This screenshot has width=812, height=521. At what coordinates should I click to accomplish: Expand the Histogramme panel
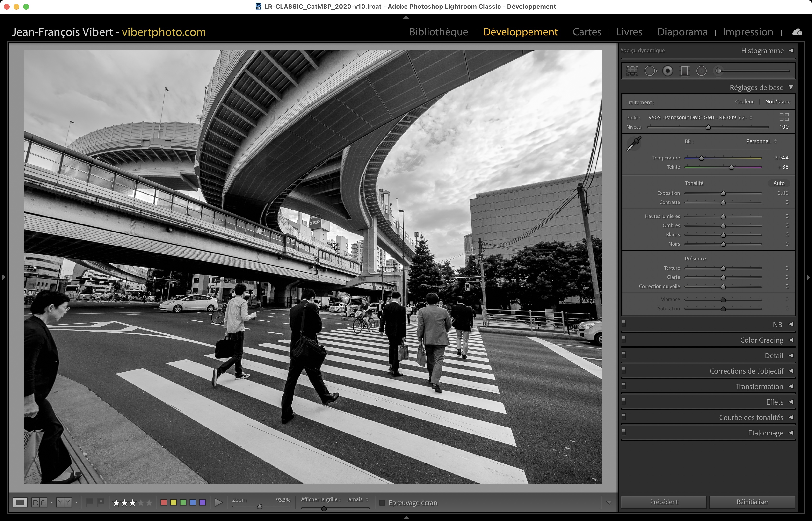[x=791, y=51]
